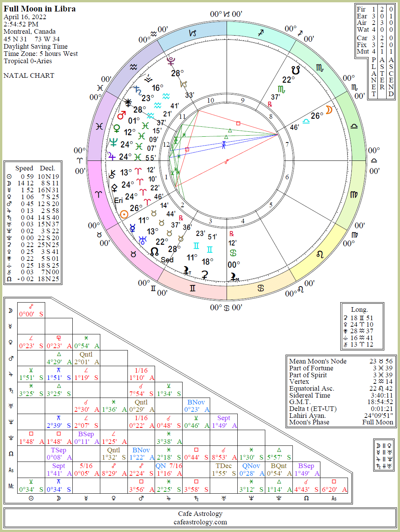Image resolution: width=400 pixels, height=532 pixels.
Task: Select the "Lahiri Ayan." row label
Action: click(x=307, y=416)
